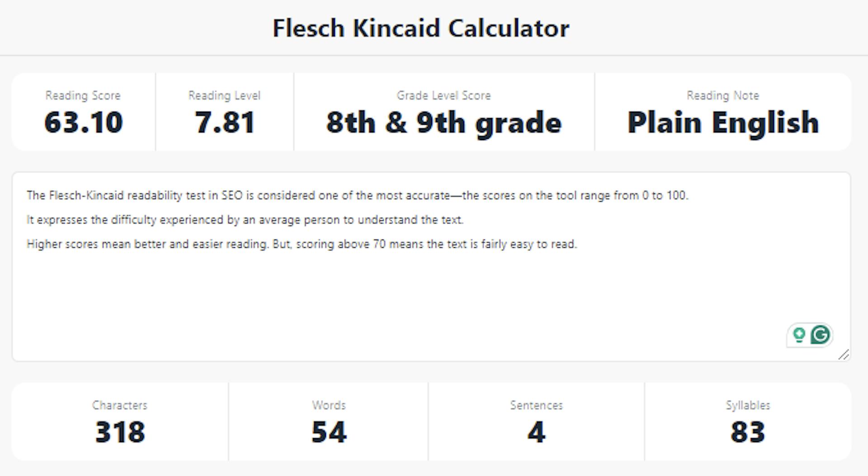Click the 8th & 9th grade result
The width and height of the screenshot is (868, 476).
tap(443, 123)
